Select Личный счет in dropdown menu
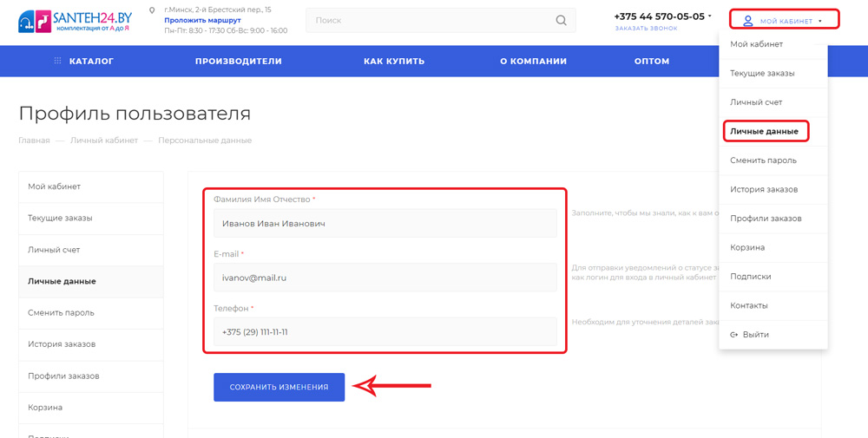868x438 pixels. click(773, 102)
